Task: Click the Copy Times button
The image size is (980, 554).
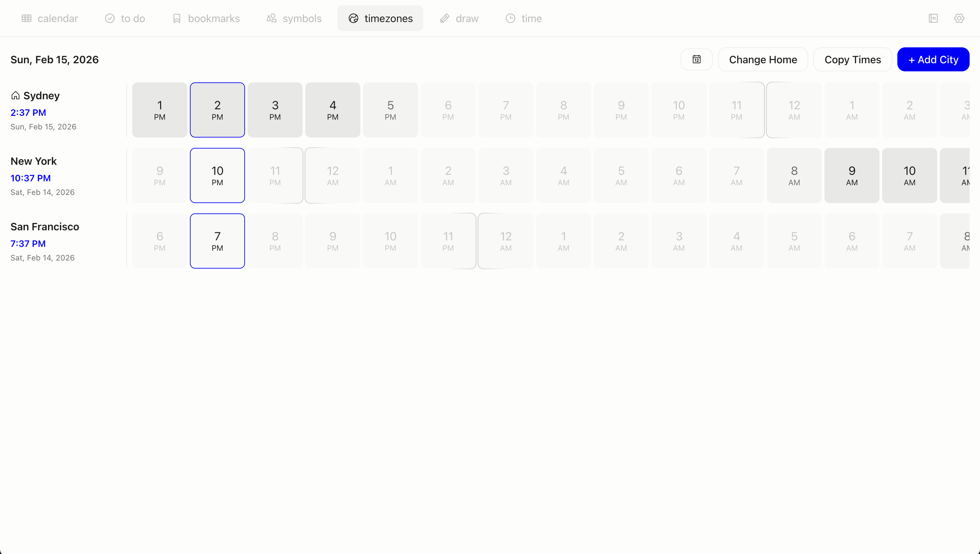Action: [853, 59]
